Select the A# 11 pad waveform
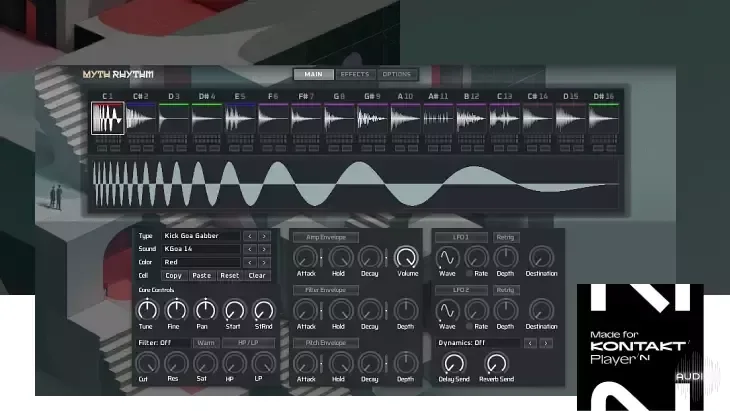730x411 pixels. tap(438, 119)
